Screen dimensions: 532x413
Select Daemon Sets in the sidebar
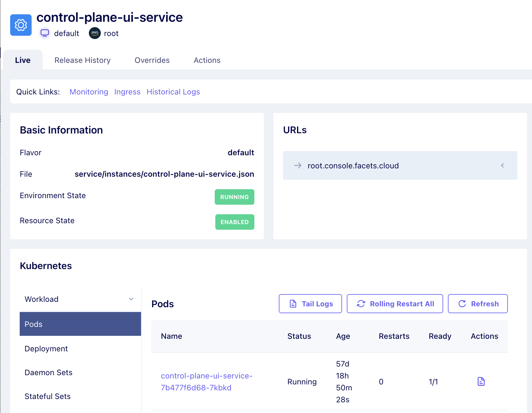pos(49,372)
